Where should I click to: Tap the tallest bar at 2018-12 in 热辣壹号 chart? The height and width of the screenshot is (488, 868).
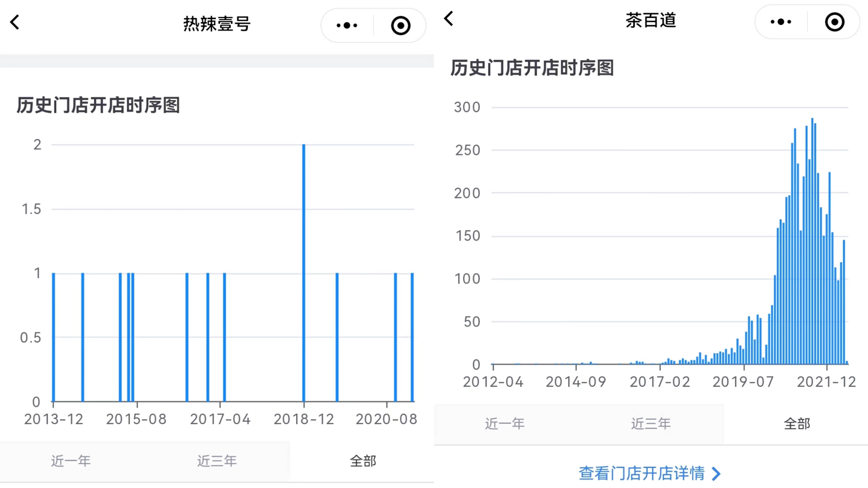point(304,273)
